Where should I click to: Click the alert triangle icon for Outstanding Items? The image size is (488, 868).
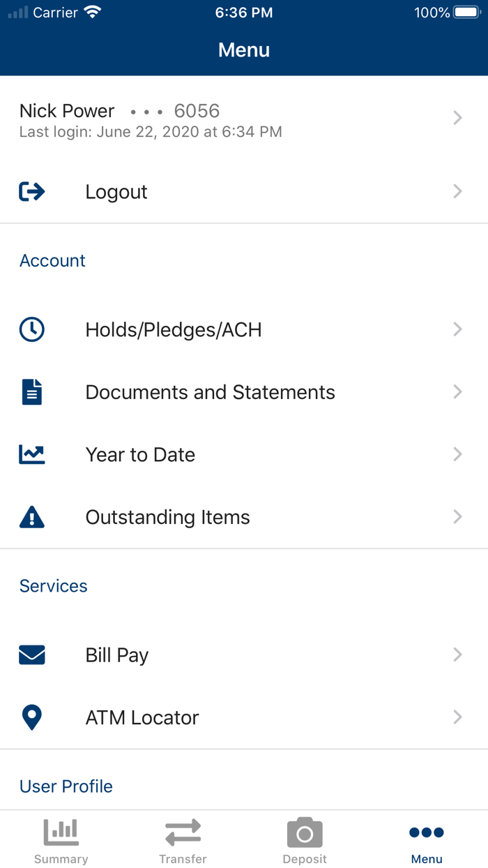click(31, 516)
